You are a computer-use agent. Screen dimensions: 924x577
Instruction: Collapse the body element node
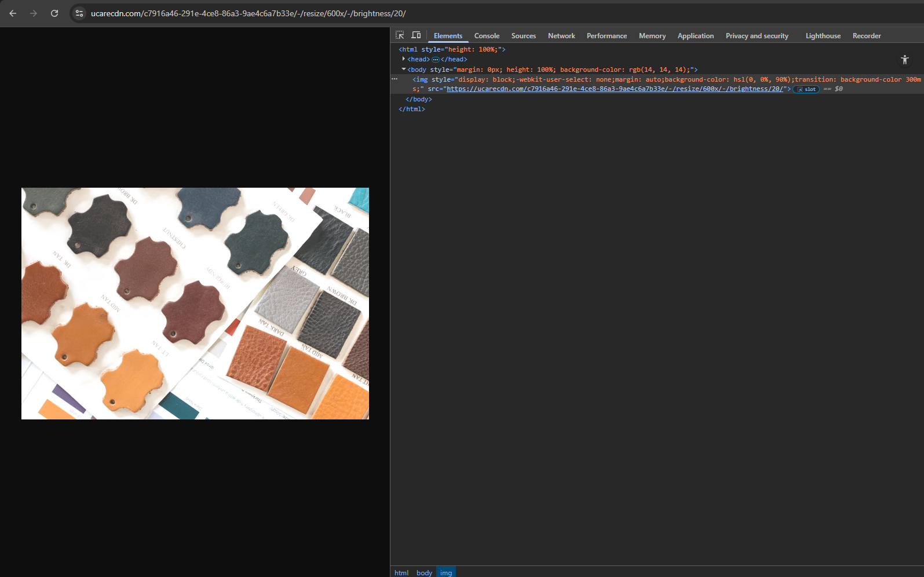coord(403,70)
